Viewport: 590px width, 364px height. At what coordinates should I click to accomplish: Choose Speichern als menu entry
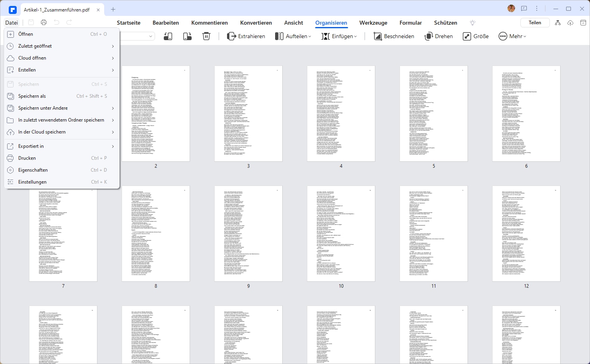[62, 96]
